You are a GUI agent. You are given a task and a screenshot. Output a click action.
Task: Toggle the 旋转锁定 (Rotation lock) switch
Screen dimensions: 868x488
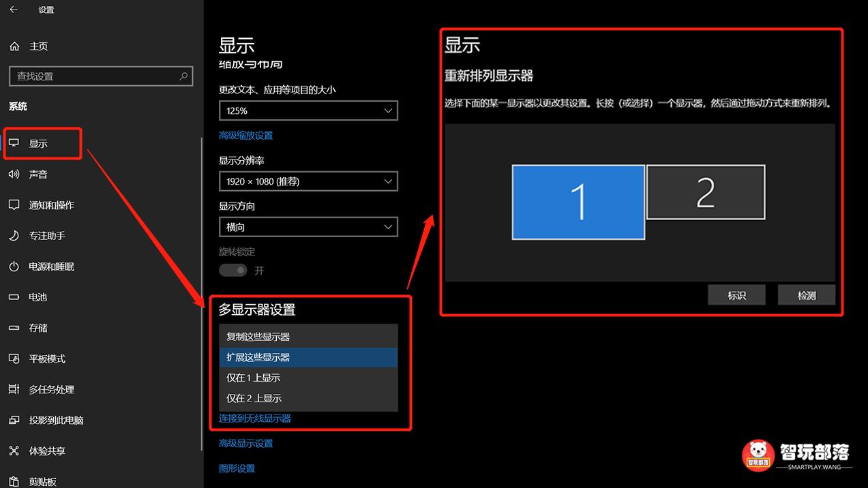click(233, 270)
